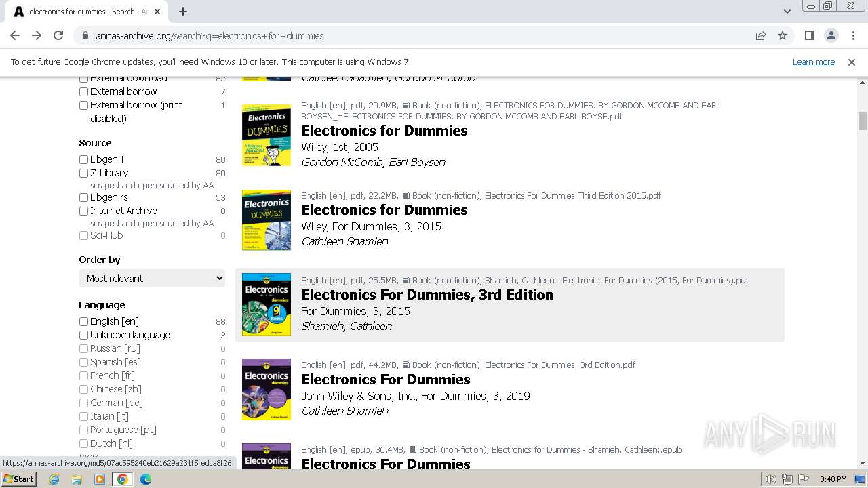
Task: Open Windows Start menu
Action: tap(19, 479)
